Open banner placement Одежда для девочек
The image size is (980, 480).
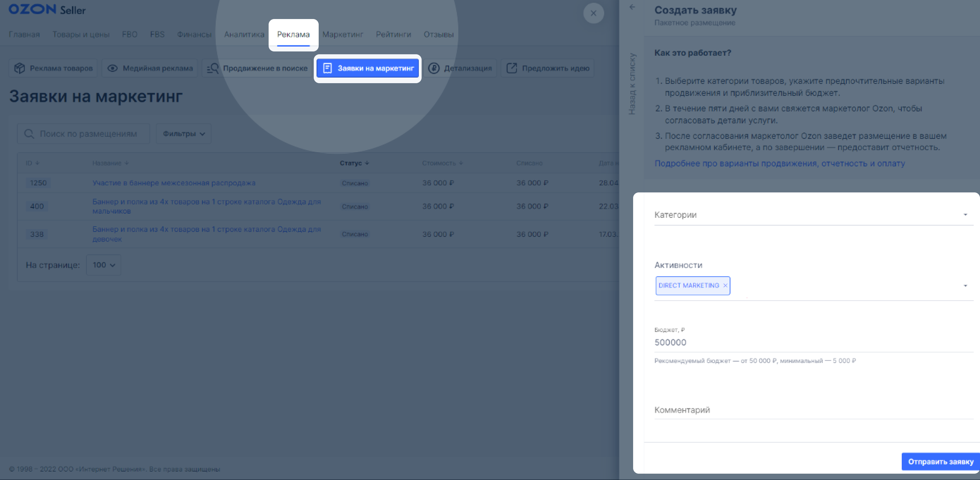(x=207, y=234)
